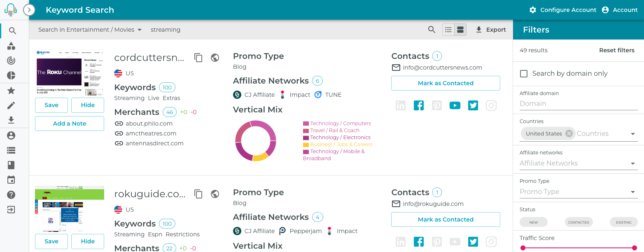The width and height of the screenshot is (644, 252).
Task: Click the cordcuttersnews keywords count 100
Action: [x=167, y=87]
